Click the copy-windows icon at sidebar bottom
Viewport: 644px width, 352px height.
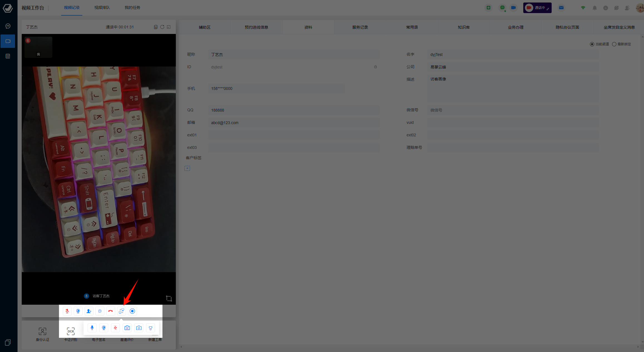pos(8,343)
